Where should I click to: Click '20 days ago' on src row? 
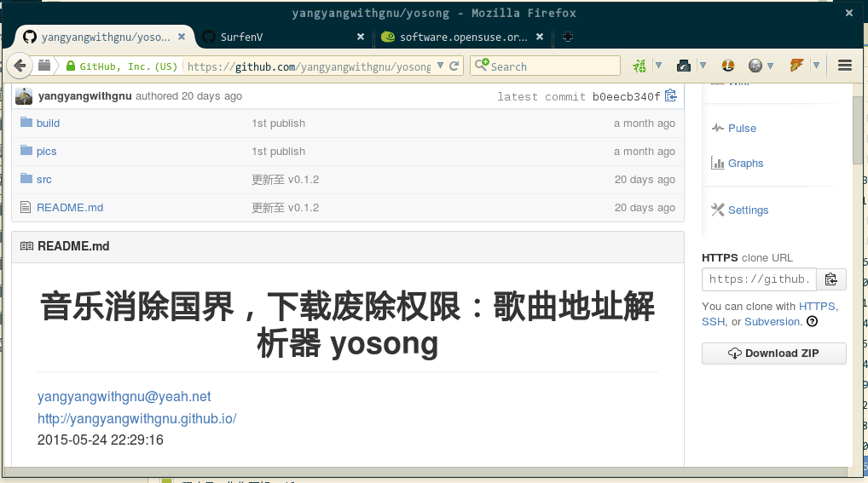point(645,180)
